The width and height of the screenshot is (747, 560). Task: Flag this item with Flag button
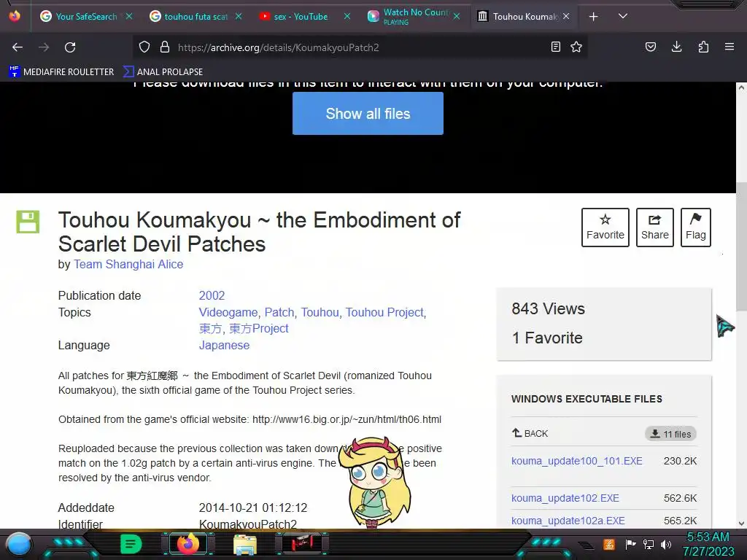(x=695, y=227)
